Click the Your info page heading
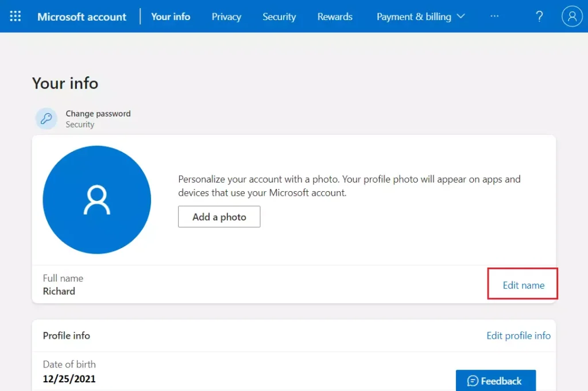The width and height of the screenshot is (588, 391). 65,83
